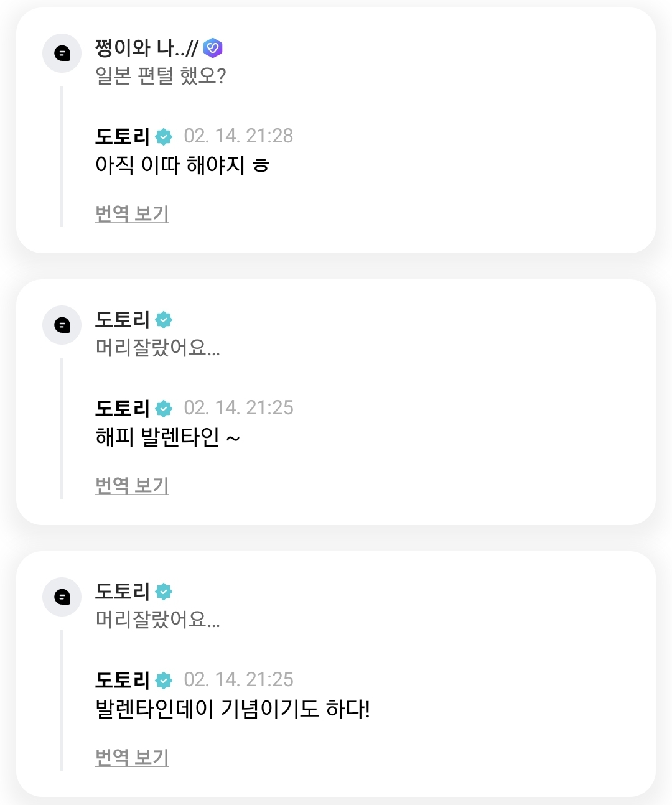The image size is (672, 805).
Task: Click the avatar icon in the 해피 발렌타인 card
Action: [62, 325]
